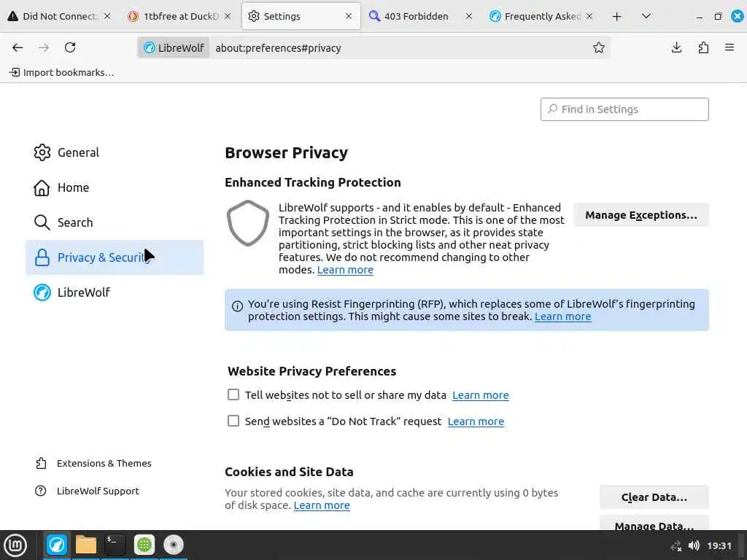
Task: Open the General settings category
Action: click(x=115, y=153)
